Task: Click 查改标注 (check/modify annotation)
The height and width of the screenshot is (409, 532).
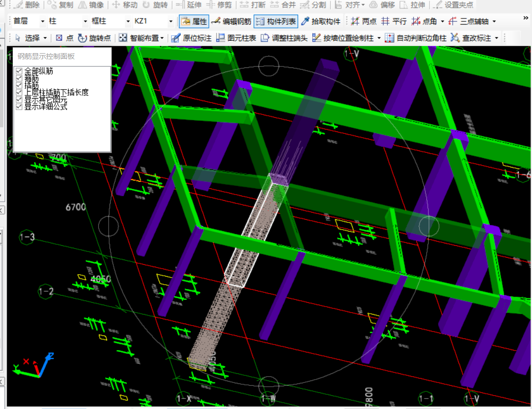Action: [x=471, y=38]
